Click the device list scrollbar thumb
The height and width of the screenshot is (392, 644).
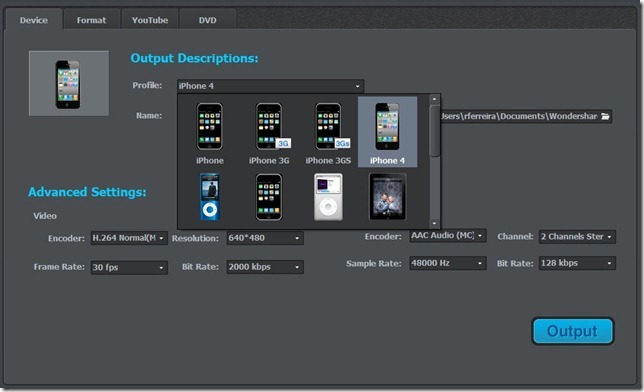pyautogui.click(x=434, y=131)
